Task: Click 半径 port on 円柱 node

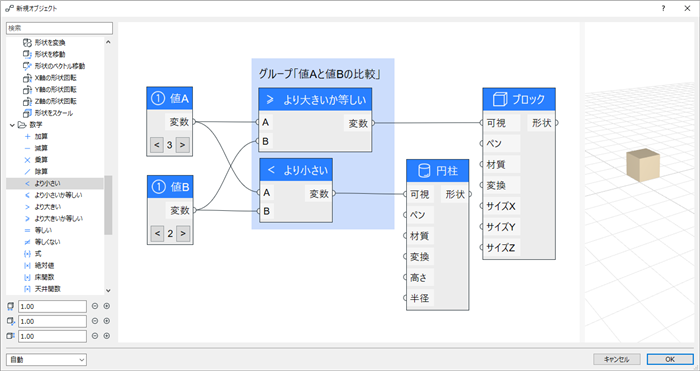Action: coord(405,298)
